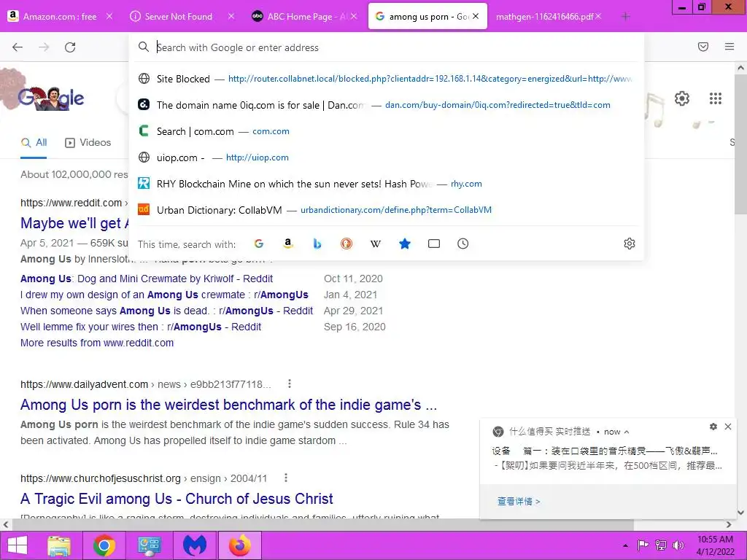Screen dimensions: 747x560
Task: Click the vertical page scrollbar thumb
Action: (741, 143)
